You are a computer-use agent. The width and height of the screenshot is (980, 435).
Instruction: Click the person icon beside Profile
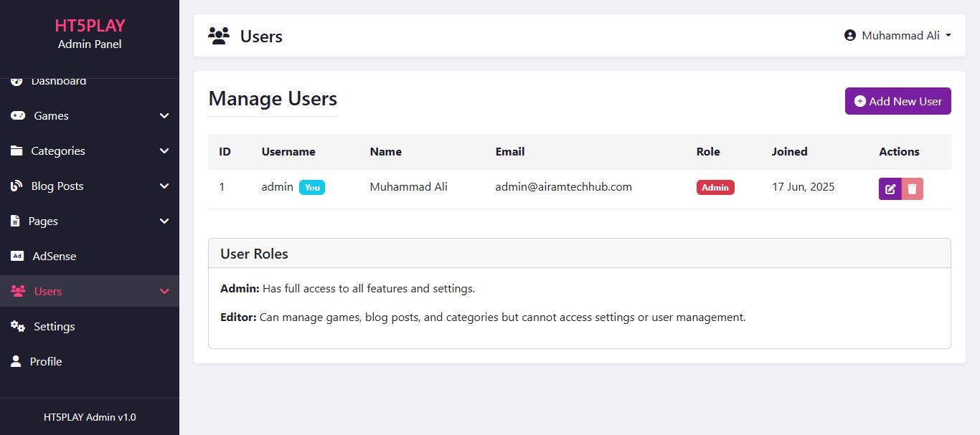tap(16, 361)
